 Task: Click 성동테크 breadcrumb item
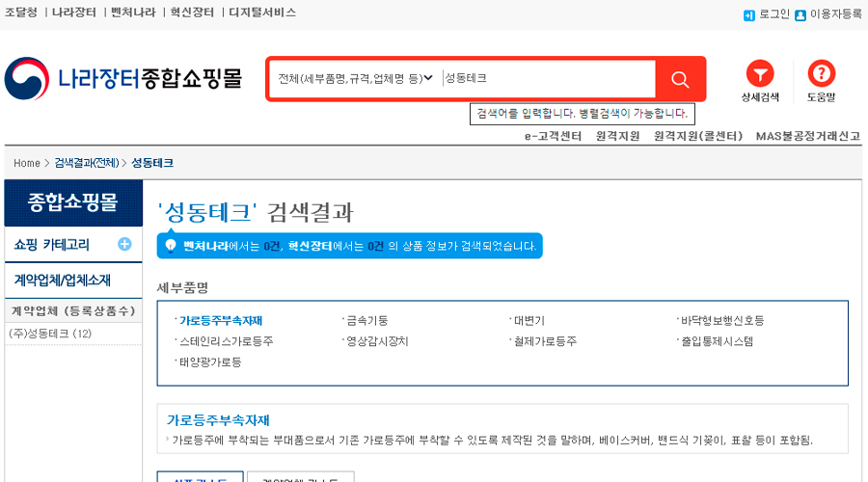(152, 163)
